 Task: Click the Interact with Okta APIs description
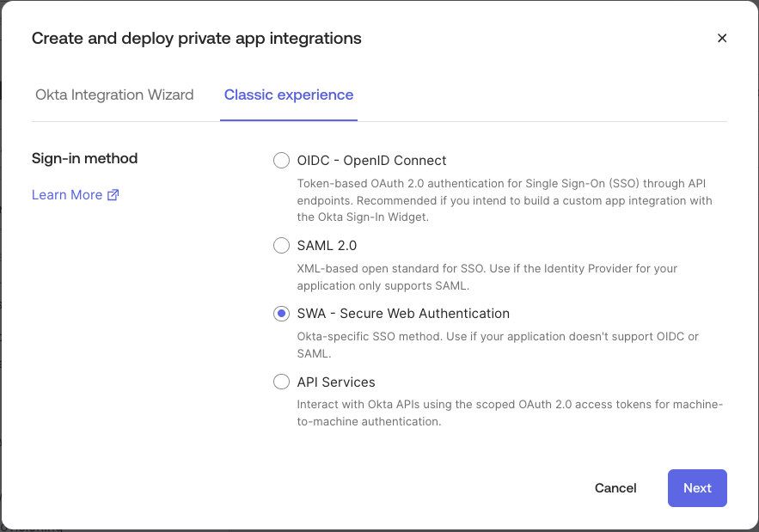pos(510,413)
